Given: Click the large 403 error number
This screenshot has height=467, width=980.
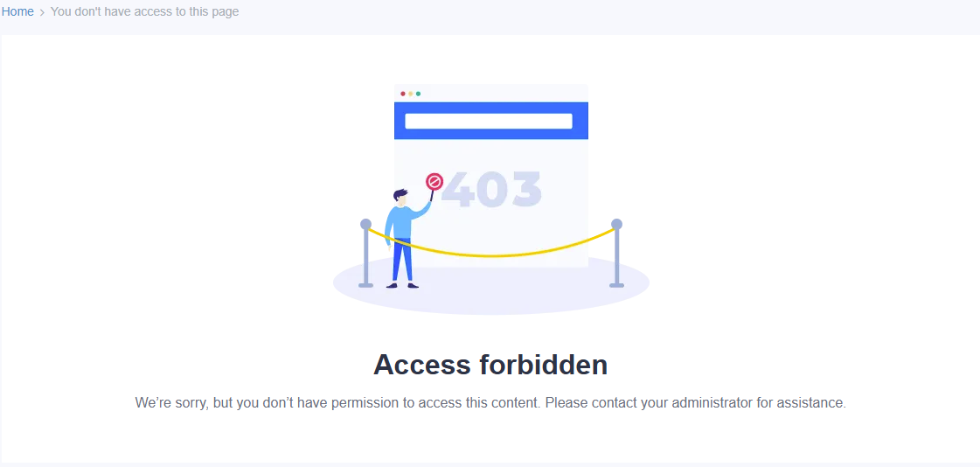Looking at the screenshot, I should (x=491, y=189).
